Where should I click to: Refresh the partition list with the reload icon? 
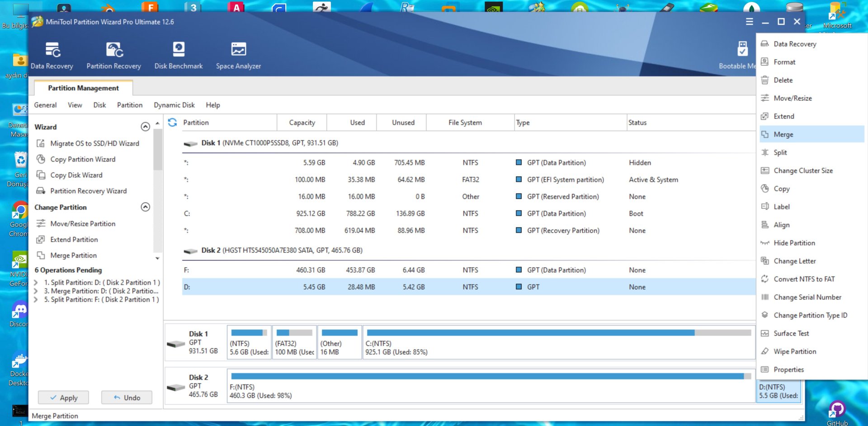click(x=172, y=122)
